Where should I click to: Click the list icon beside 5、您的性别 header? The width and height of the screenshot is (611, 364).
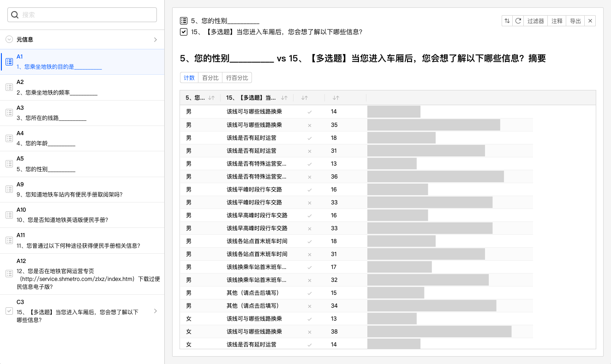(184, 21)
